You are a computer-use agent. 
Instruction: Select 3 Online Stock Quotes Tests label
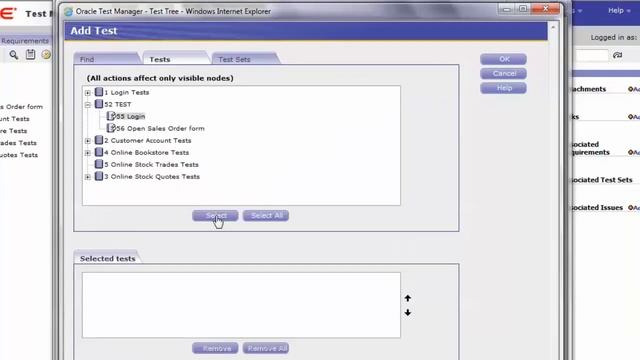pos(152,176)
